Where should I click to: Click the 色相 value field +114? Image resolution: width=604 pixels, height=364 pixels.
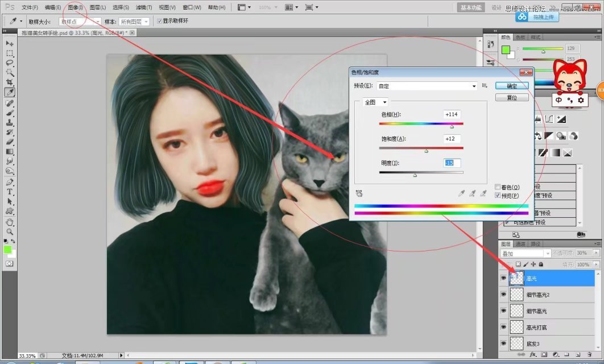pyautogui.click(x=452, y=114)
